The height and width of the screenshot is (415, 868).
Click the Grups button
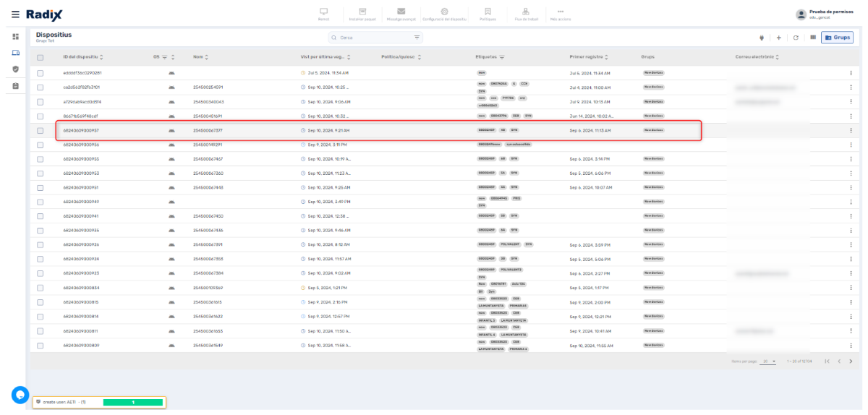(837, 38)
